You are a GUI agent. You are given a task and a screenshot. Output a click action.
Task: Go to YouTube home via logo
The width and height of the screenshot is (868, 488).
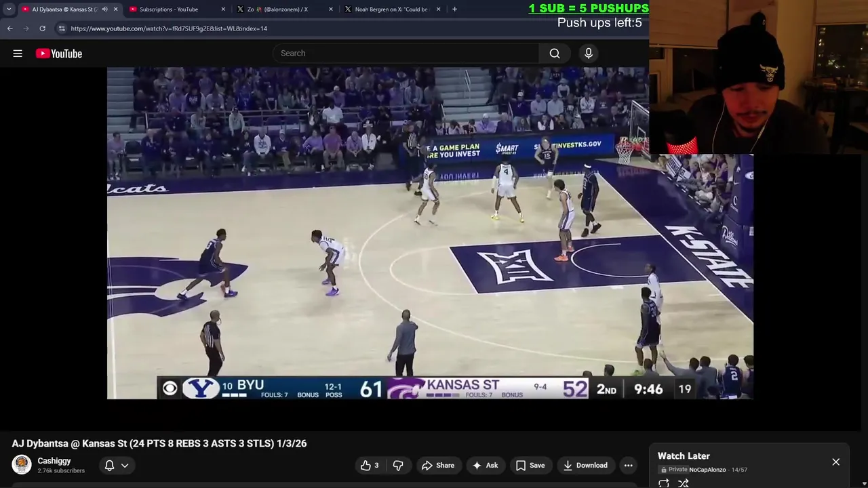tap(59, 54)
